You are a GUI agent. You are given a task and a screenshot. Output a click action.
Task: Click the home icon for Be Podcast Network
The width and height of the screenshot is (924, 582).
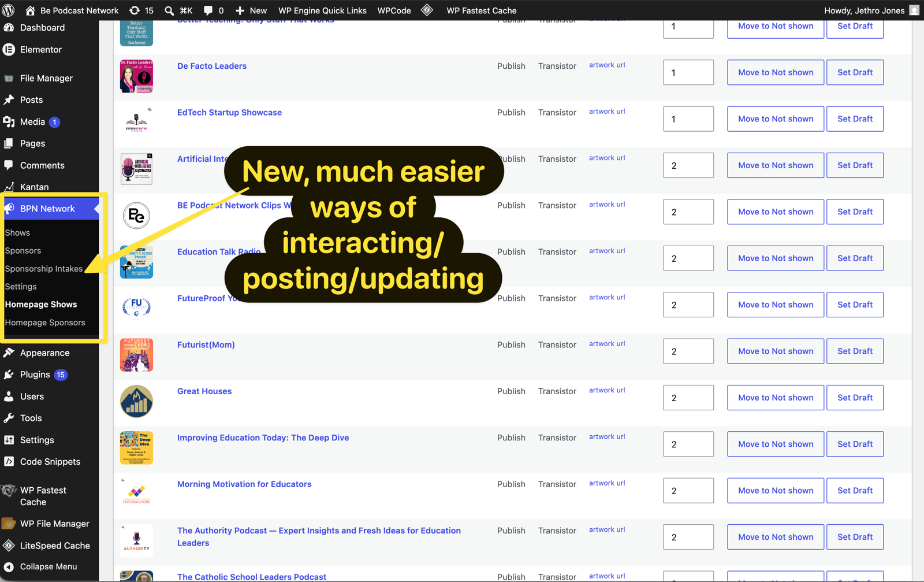click(30, 10)
